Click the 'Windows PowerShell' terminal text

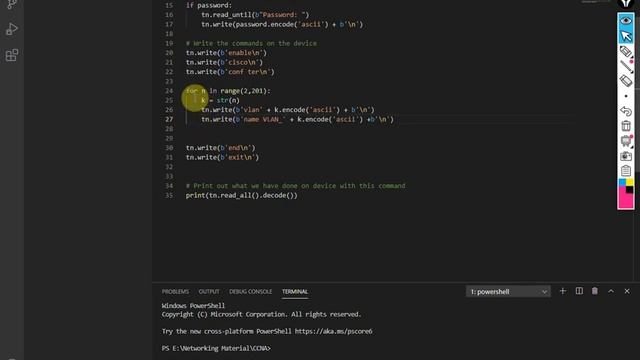click(x=193, y=305)
